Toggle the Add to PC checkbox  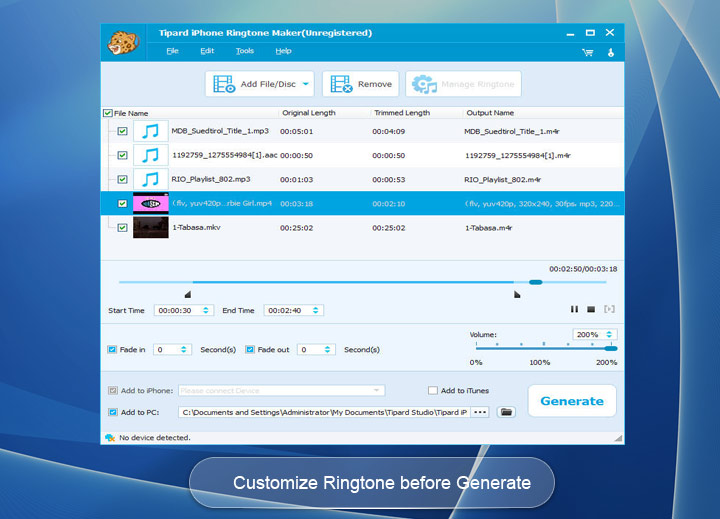tap(112, 412)
